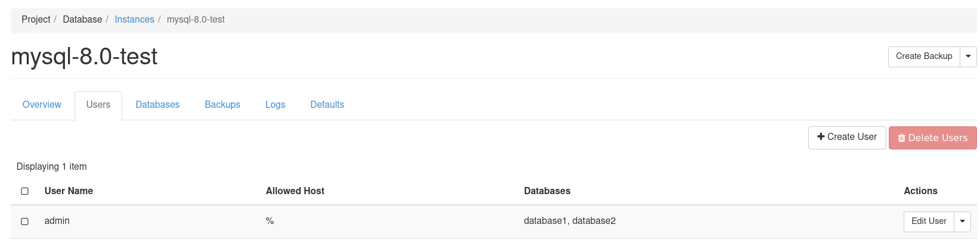The image size is (980, 243).
Task: View the Logs tab
Action: pos(275,105)
